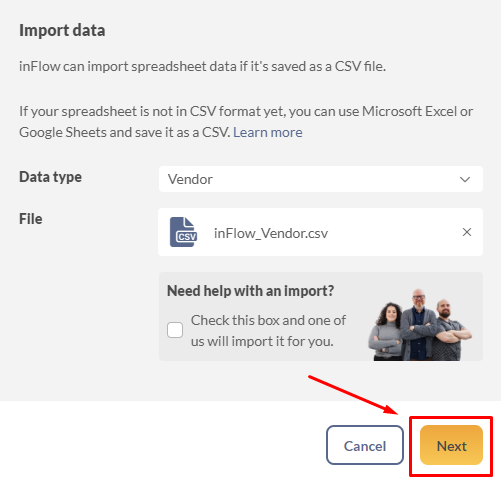Click the Cancel button
Image resolution: width=501 pixels, height=484 pixels.
(365, 445)
